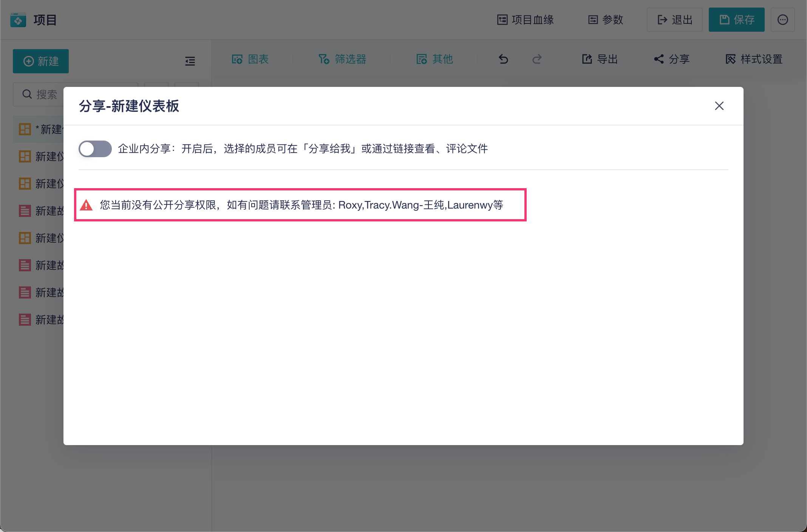Enable the enterprise sharing toggle
The height and width of the screenshot is (532, 807).
click(95, 149)
